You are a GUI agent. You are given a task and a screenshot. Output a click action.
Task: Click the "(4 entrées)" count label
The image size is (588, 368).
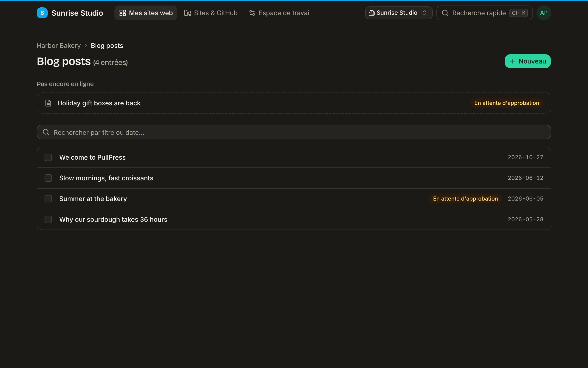tap(110, 63)
